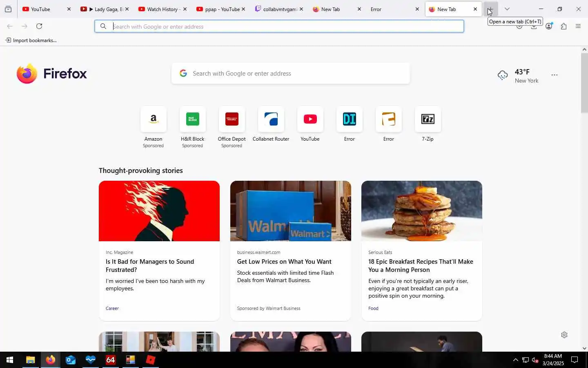Switch to the Lady Gaga tab
Screen dimensions: 588x368
pyautogui.click(x=104, y=9)
